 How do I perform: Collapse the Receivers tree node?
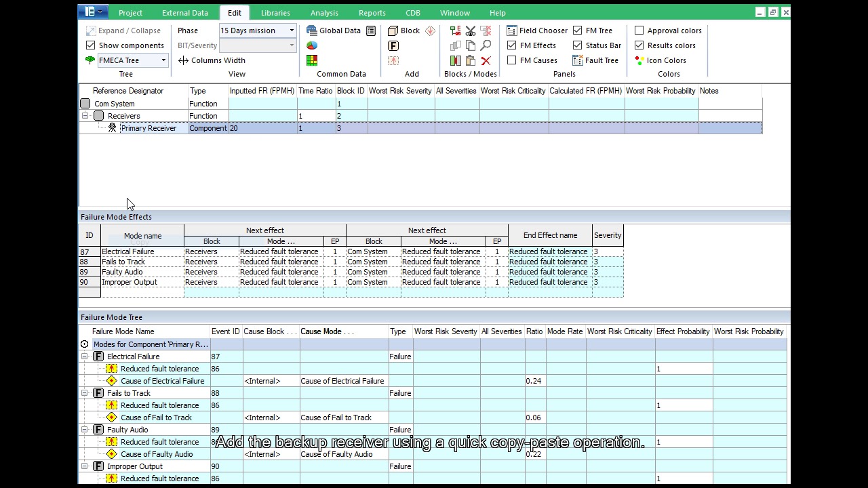coord(85,116)
